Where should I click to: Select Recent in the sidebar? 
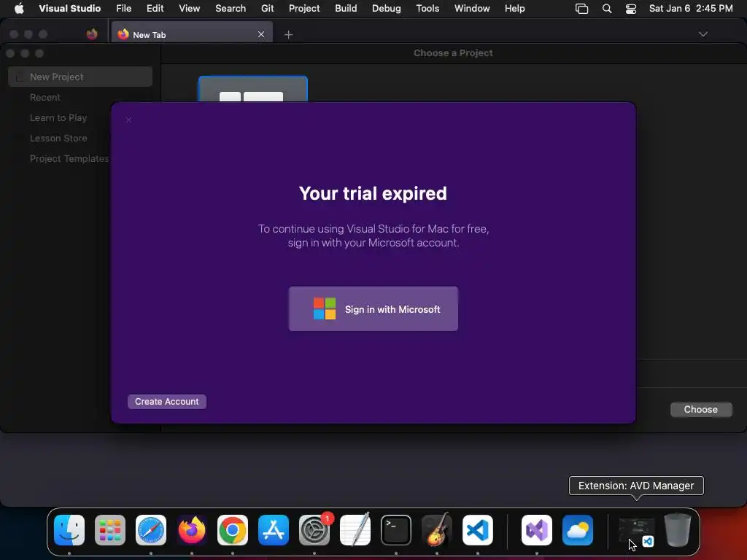[x=44, y=97]
